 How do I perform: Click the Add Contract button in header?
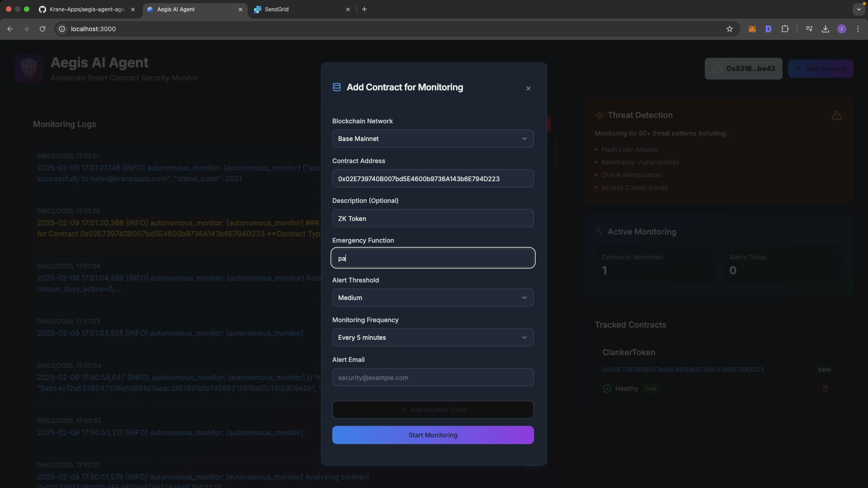coord(821,69)
